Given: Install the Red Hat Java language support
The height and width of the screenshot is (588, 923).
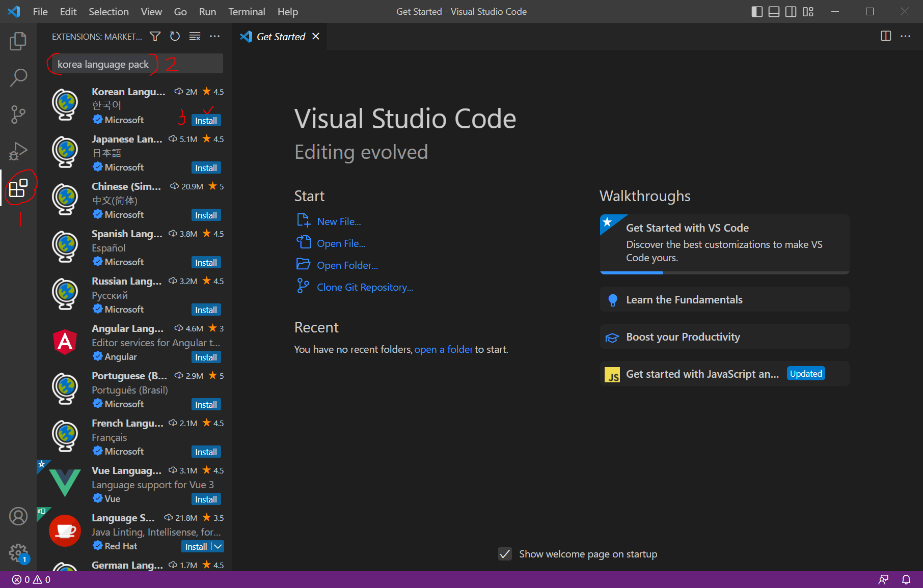Looking at the screenshot, I should coord(196,546).
